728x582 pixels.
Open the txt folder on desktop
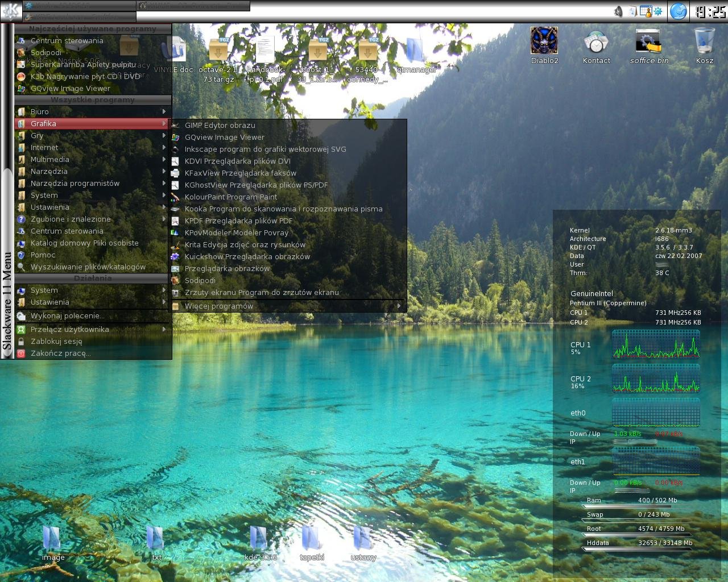[x=156, y=543]
